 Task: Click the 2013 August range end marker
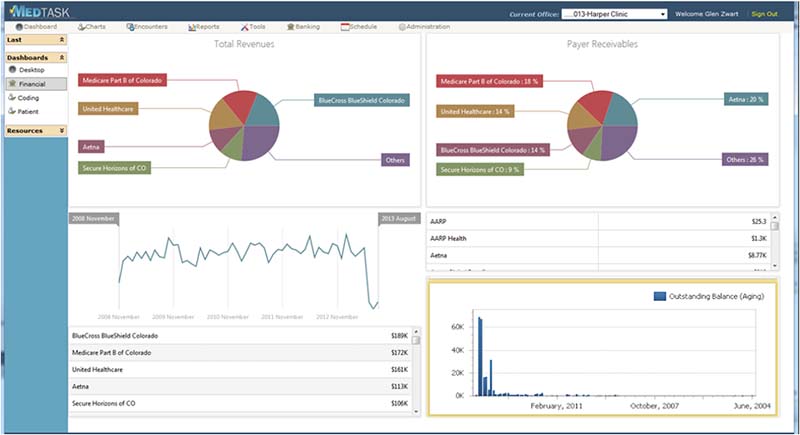click(399, 219)
